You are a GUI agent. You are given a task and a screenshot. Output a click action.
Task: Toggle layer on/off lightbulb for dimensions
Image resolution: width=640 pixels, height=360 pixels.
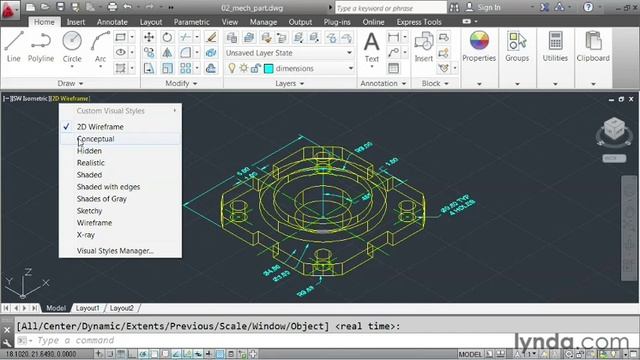(232, 68)
